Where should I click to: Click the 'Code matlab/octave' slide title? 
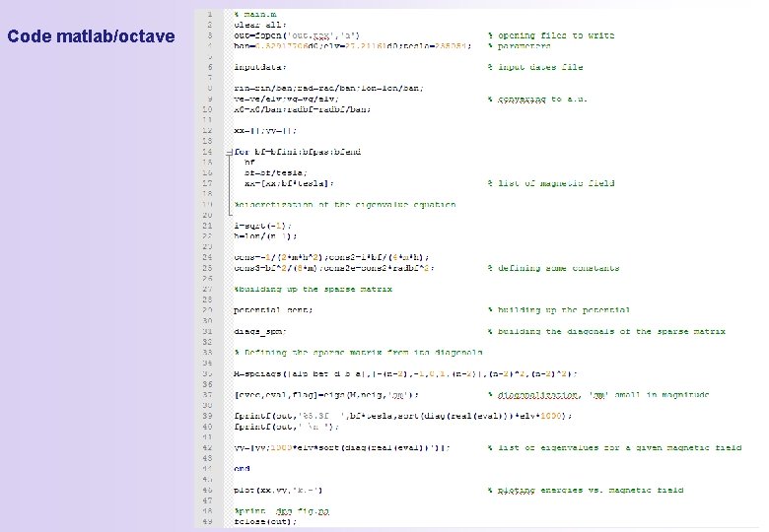click(92, 36)
